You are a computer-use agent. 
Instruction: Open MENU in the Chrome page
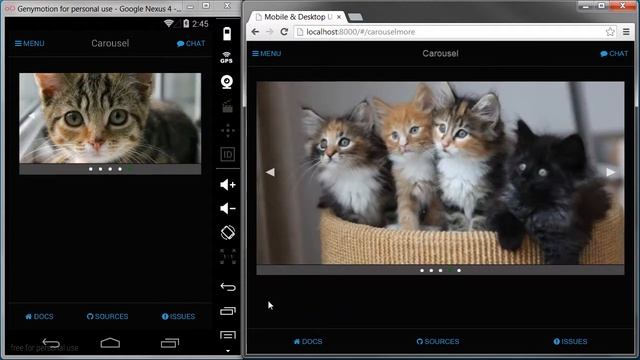[x=267, y=53]
